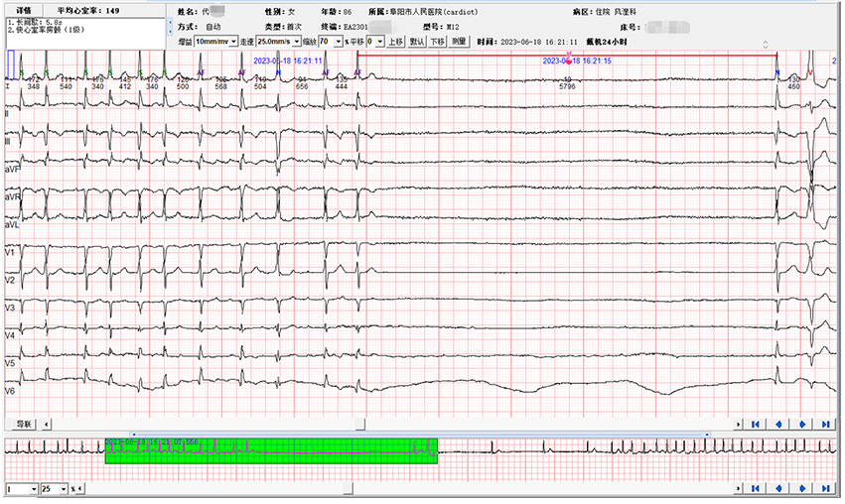Click the hospital name 阜阳市人民医院

415,11
